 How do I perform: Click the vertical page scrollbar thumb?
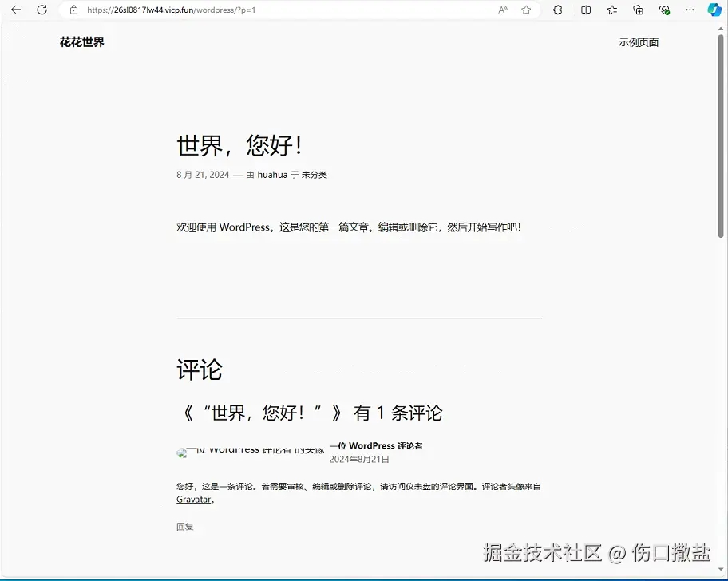[721, 136]
